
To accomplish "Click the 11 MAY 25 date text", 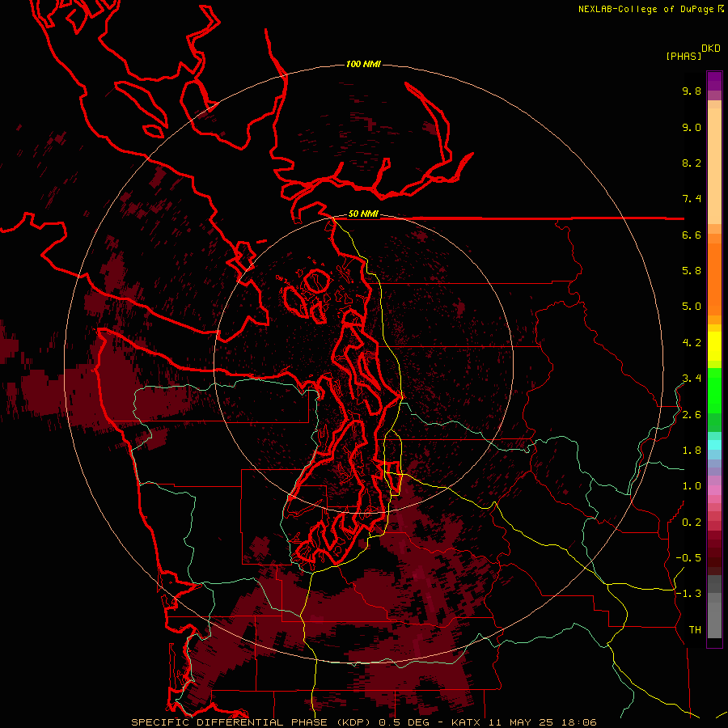I will coord(521,722).
